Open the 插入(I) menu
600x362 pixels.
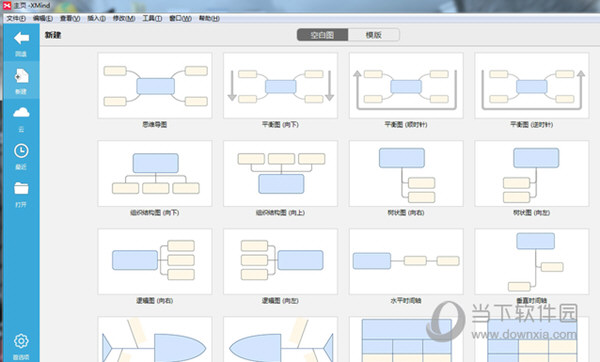(97, 18)
